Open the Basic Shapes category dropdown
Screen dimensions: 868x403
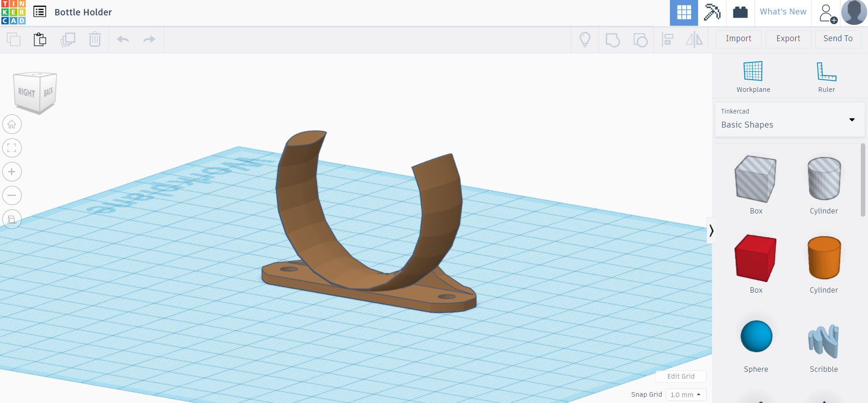[790, 119]
